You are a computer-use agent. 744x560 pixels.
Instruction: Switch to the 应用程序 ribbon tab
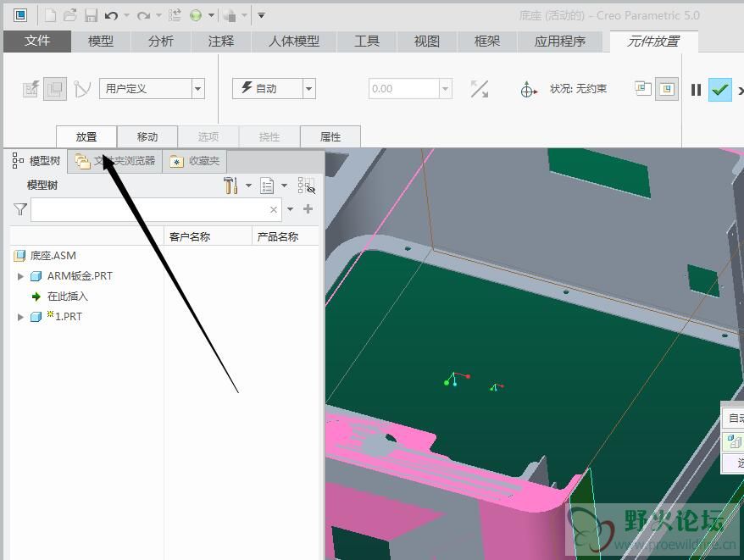pos(559,42)
